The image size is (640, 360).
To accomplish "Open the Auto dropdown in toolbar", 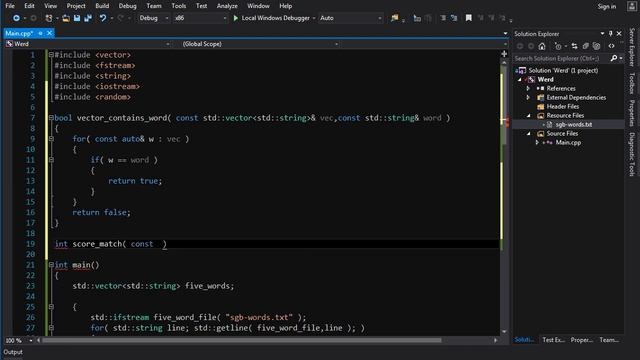I will [x=351, y=18].
